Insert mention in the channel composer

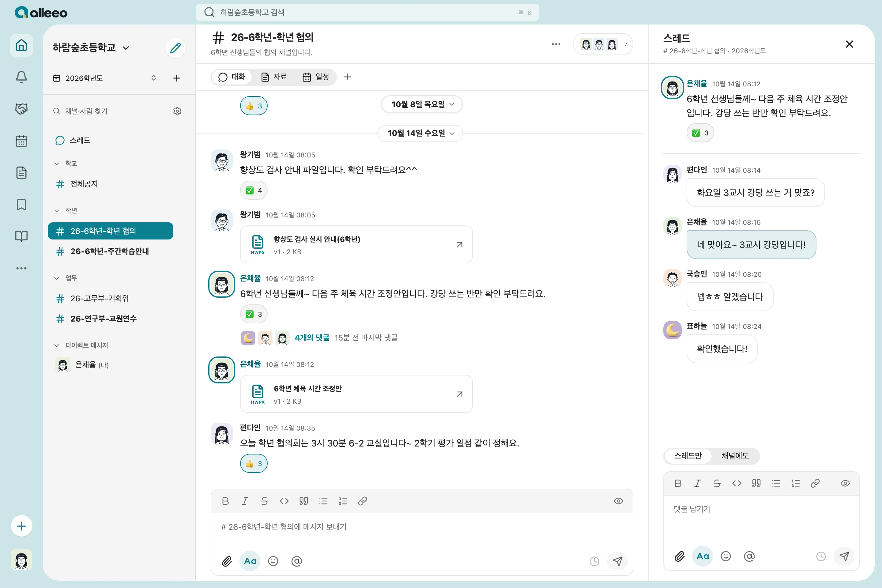click(296, 561)
